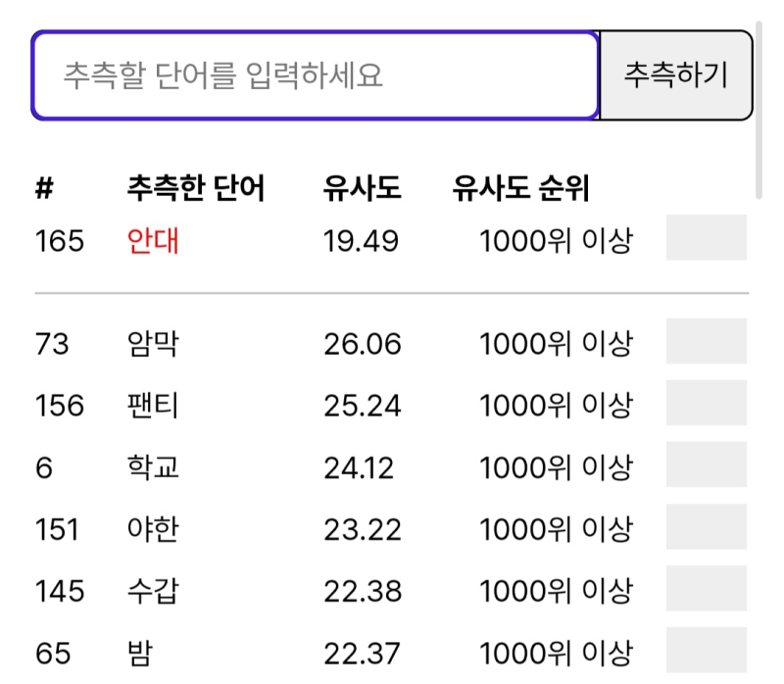Click similarity value 25.24

click(x=363, y=406)
